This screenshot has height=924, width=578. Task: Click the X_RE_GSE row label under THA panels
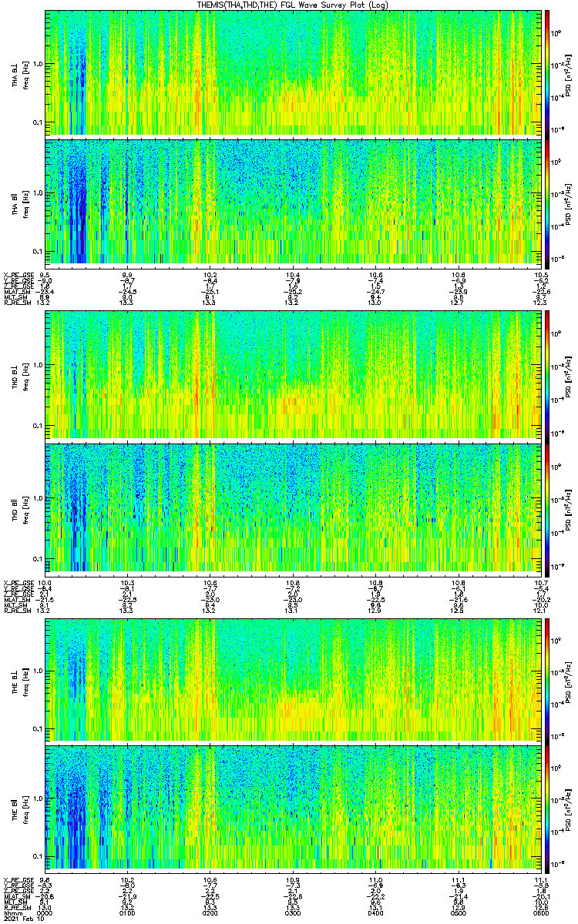pos(18,274)
